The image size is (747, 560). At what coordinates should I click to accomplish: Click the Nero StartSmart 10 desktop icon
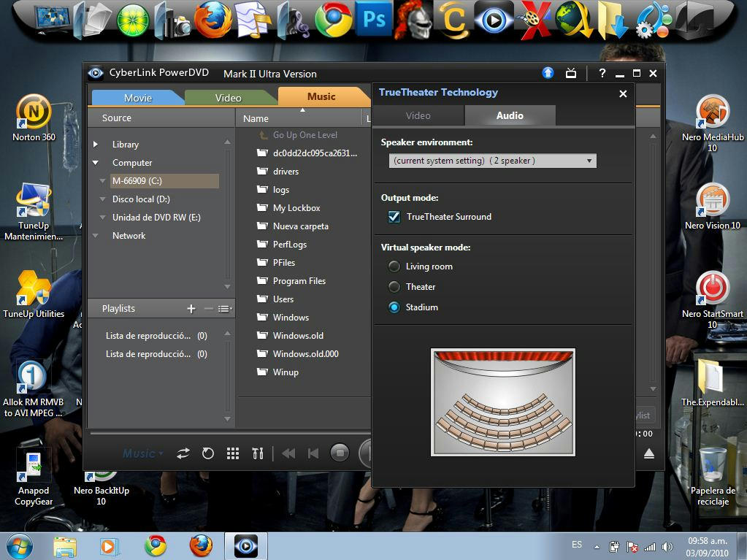coord(712,300)
